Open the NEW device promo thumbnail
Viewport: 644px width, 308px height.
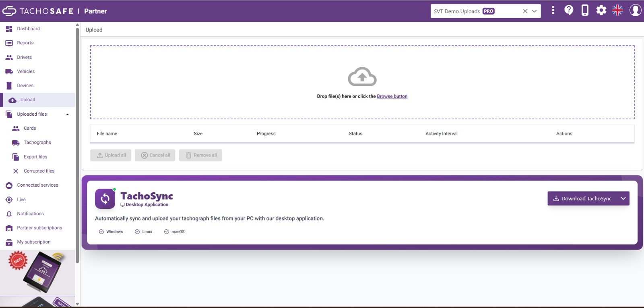pos(37,273)
